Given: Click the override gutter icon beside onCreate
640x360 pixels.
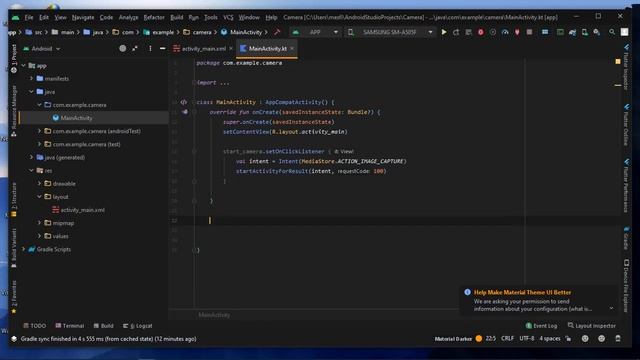Looking at the screenshot, I should (x=185, y=112).
